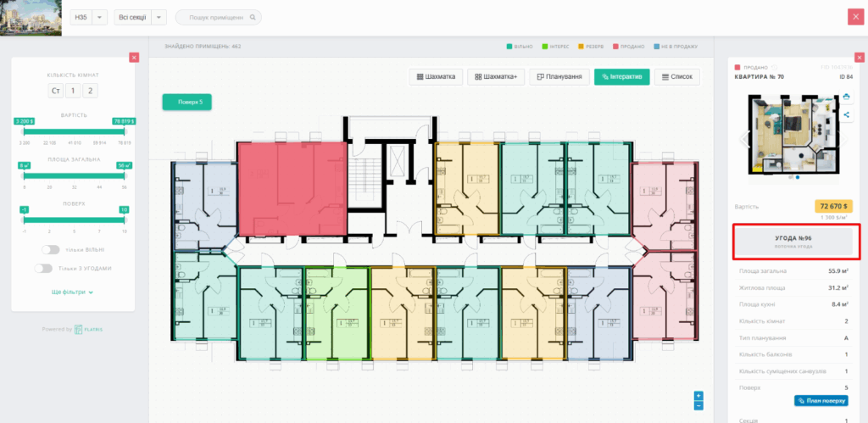Switch to Шахматка view
The width and height of the screenshot is (868, 423).
click(x=436, y=77)
